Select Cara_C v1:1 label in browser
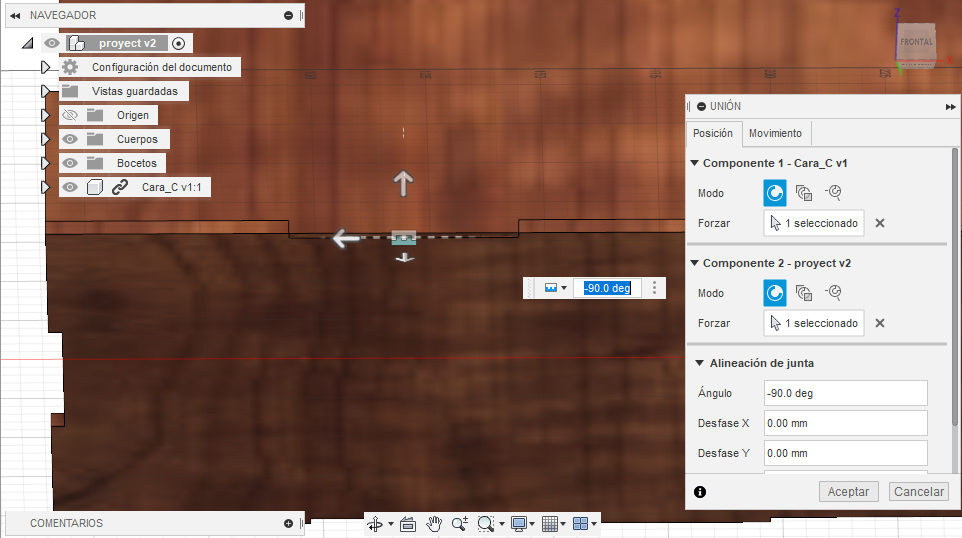The width and height of the screenshot is (962, 538). [x=171, y=187]
